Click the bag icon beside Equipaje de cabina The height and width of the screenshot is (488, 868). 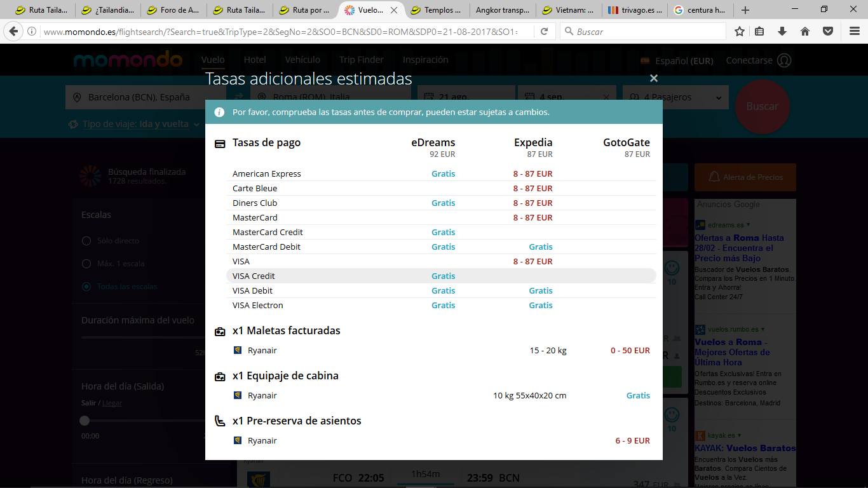[x=220, y=376]
